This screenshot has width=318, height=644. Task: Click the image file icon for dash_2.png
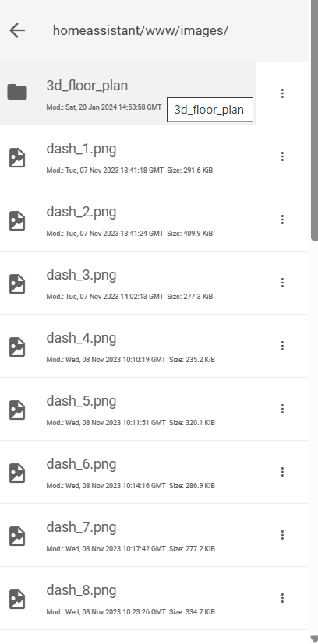click(x=17, y=221)
